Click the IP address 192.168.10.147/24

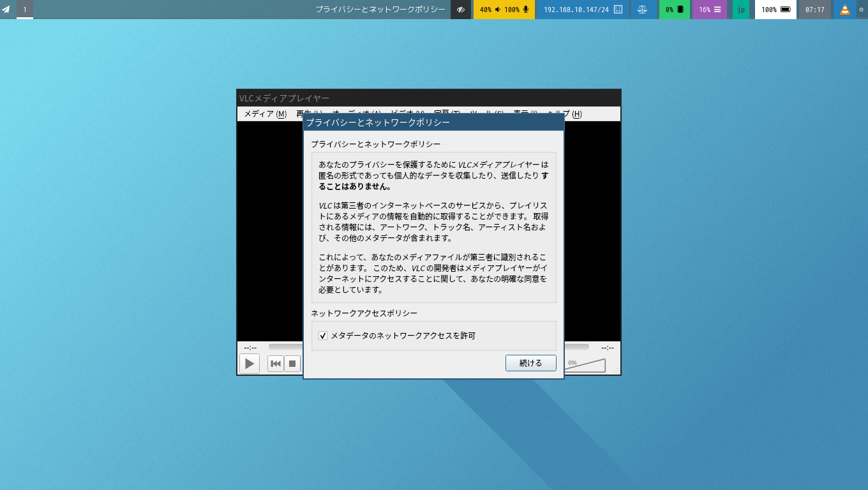[576, 10]
